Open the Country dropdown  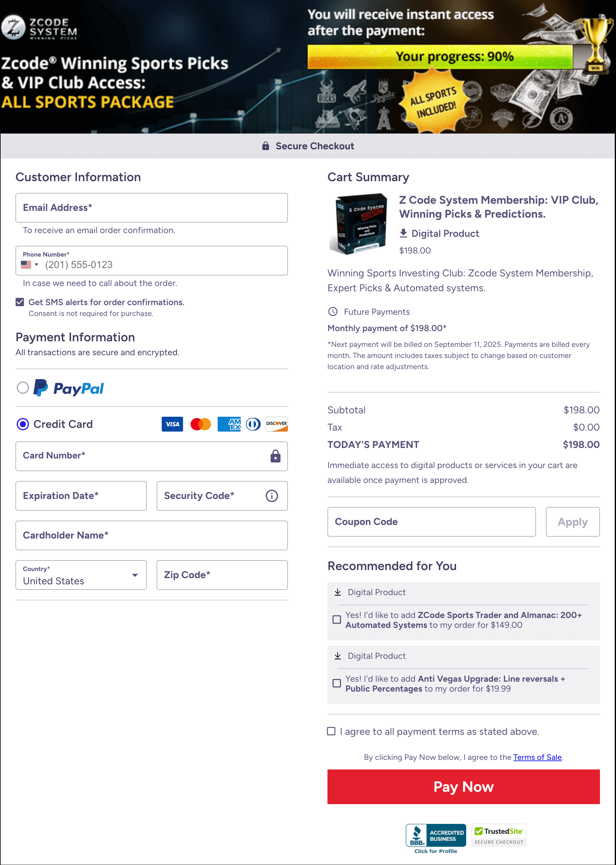(x=135, y=575)
